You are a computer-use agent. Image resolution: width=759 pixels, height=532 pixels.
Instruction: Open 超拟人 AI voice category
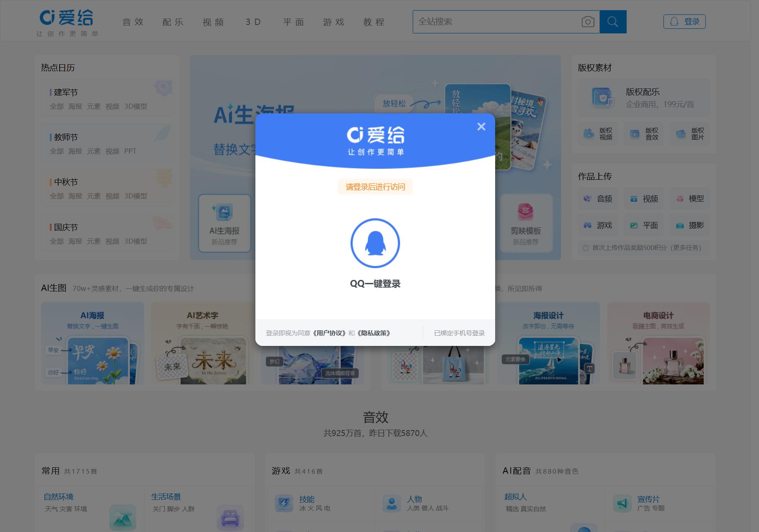point(515,497)
